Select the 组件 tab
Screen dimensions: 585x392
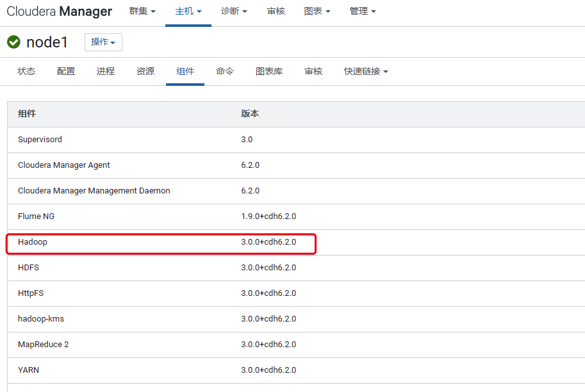tap(185, 71)
